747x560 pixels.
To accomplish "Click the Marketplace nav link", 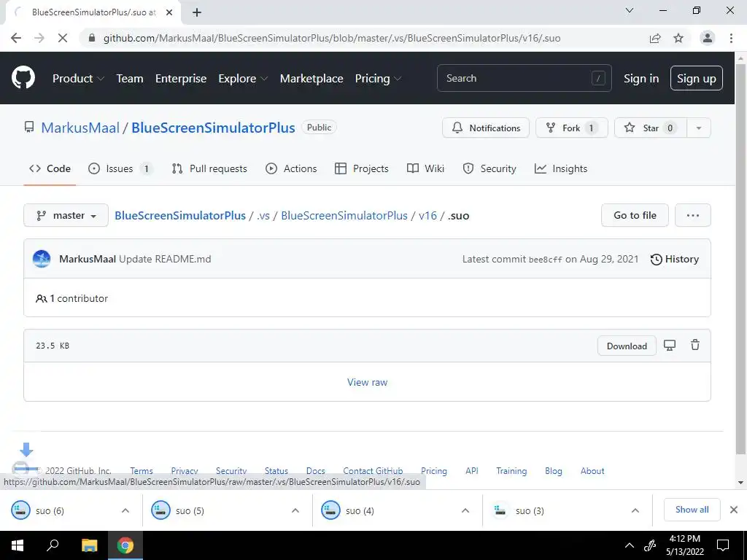I will coord(311,78).
